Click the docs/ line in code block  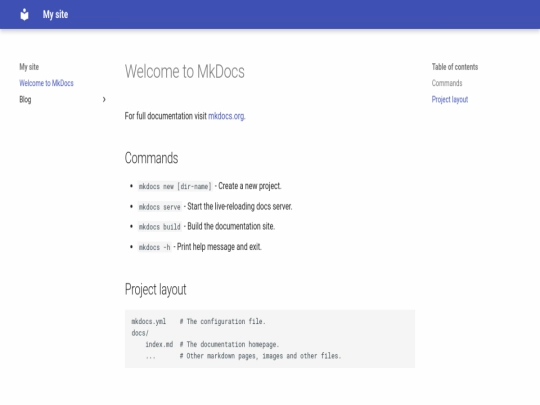[140, 333]
